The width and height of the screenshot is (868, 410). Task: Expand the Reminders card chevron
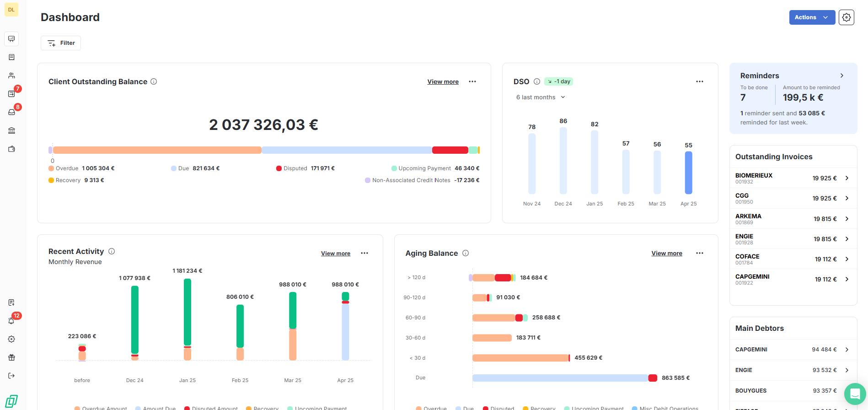tap(841, 76)
